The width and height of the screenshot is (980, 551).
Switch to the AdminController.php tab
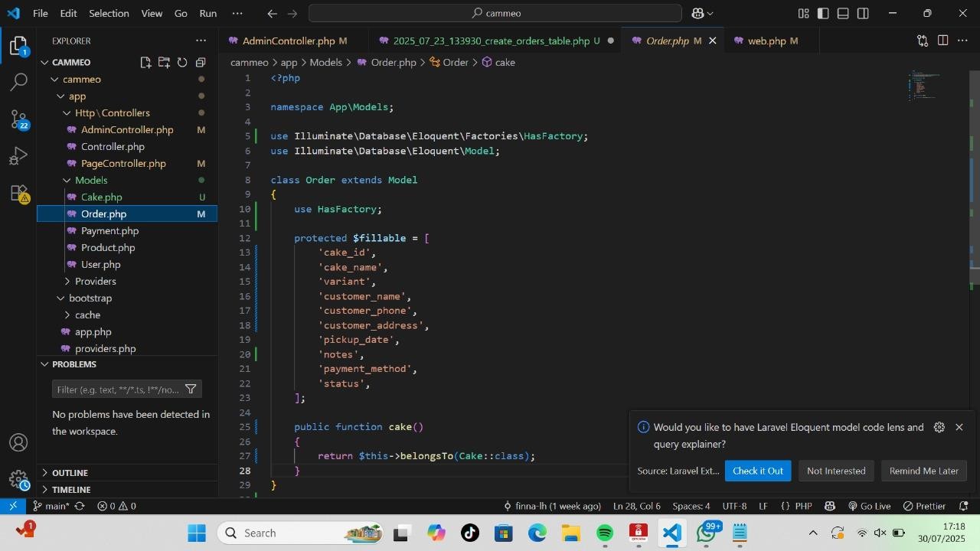click(x=288, y=41)
